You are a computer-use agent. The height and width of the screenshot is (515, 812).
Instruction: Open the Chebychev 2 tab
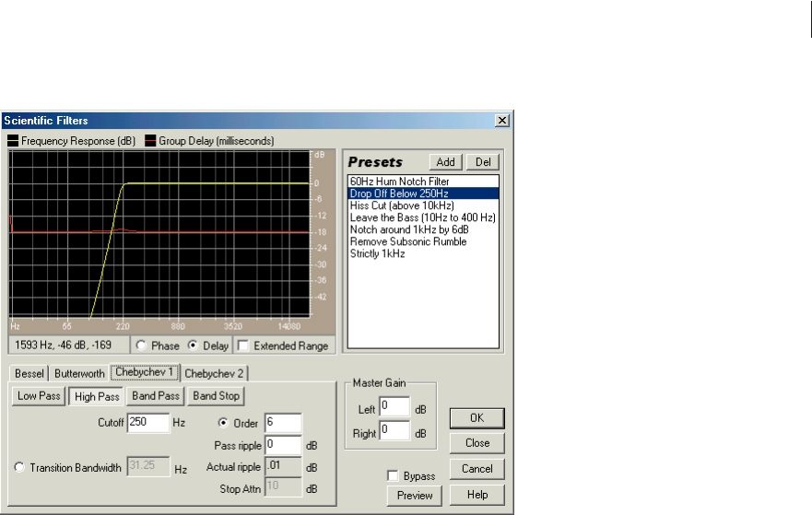215,373
